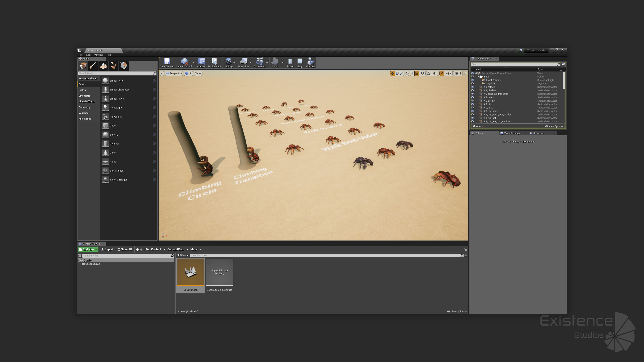This screenshot has height=362, width=644.
Task: Pause the play-in-editor session
Action: tap(290, 63)
